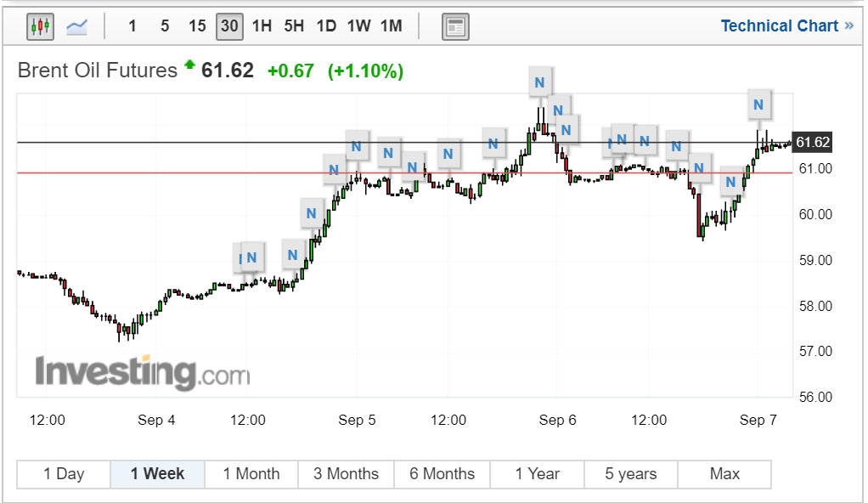The width and height of the screenshot is (868, 503).
Task: Select the 1 Month range tab
Action: click(x=251, y=474)
